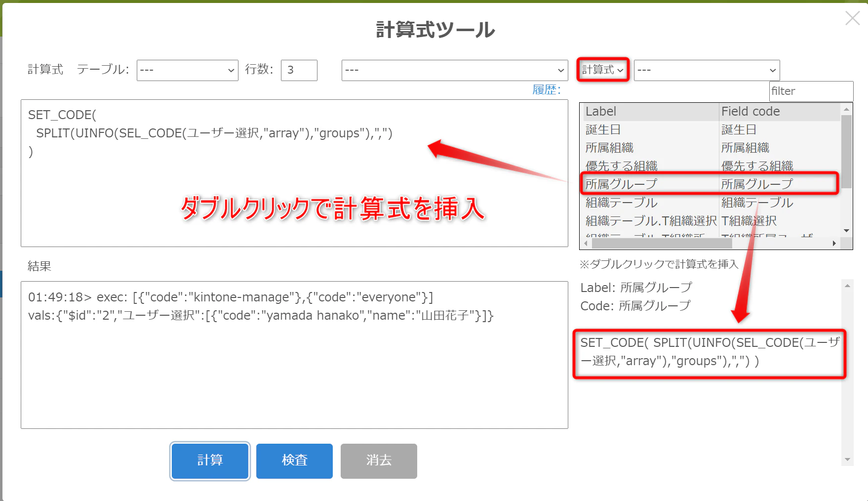Close the 計算式ツール dialog with the X
The image size is (868, 501).
pos(852,19)
